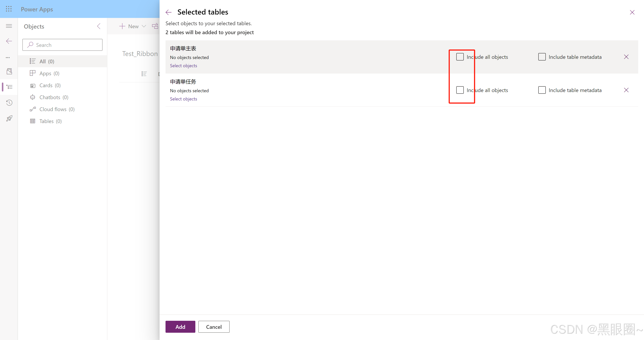Collapse the Objects panel chevron

click(99, 26)
